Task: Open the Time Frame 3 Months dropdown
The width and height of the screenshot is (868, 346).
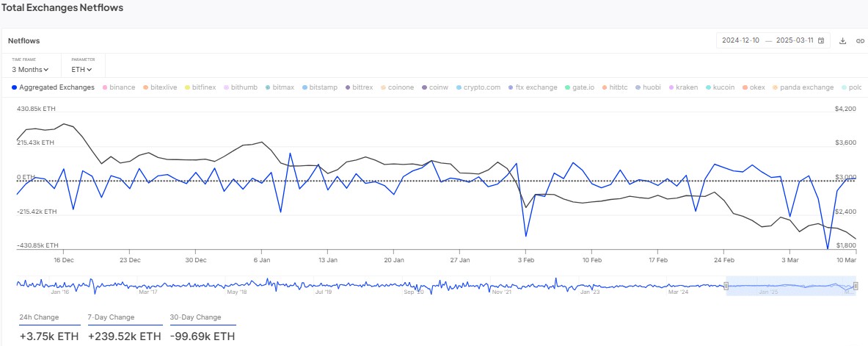Action: click(30, 70)
